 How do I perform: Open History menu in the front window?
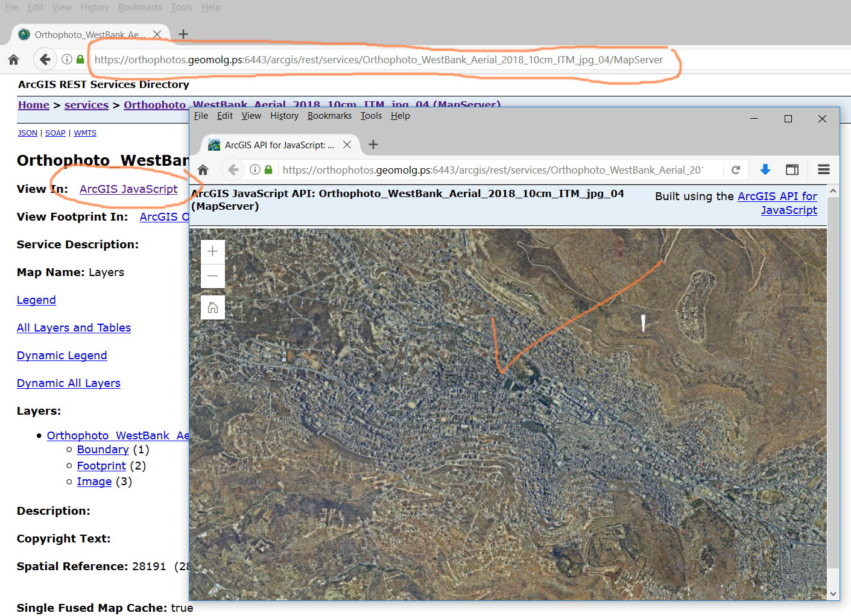(284, 116)
